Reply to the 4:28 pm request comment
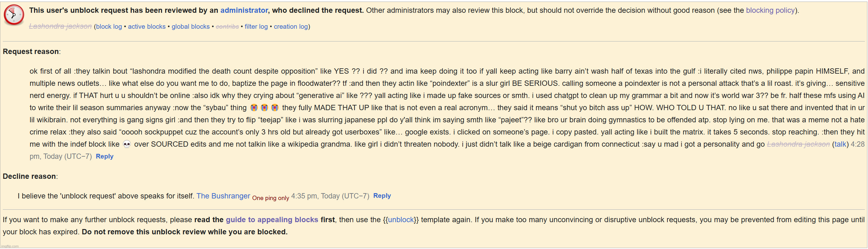The width and height of the screenshot is (868, 249). tap(105, 156)
